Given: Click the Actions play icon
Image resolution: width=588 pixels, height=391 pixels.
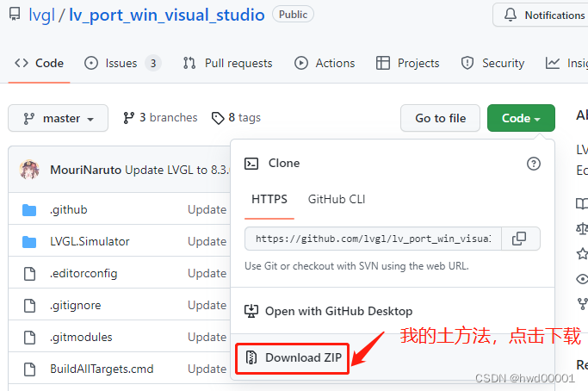Looking at the screenshot, I should click(301, 63).
